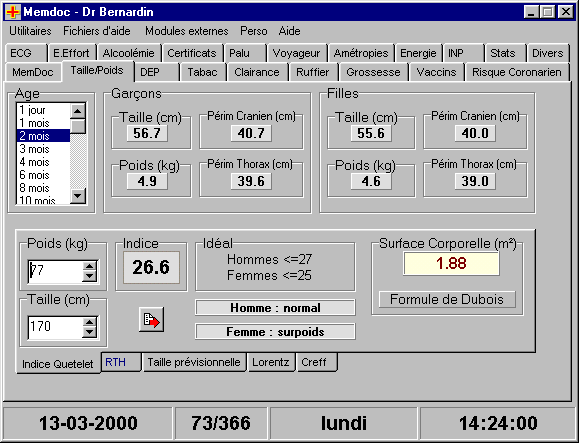
Task: Switch to the Risque Coronarien tab
Action: (x=517, y=72)
